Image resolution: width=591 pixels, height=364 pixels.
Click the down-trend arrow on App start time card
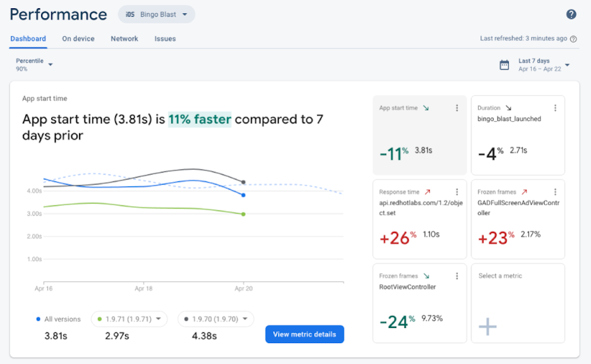pos(426,108)
